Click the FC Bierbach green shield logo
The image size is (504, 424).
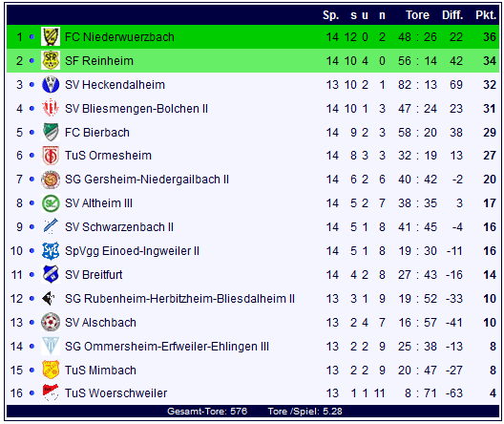(51, 132)
